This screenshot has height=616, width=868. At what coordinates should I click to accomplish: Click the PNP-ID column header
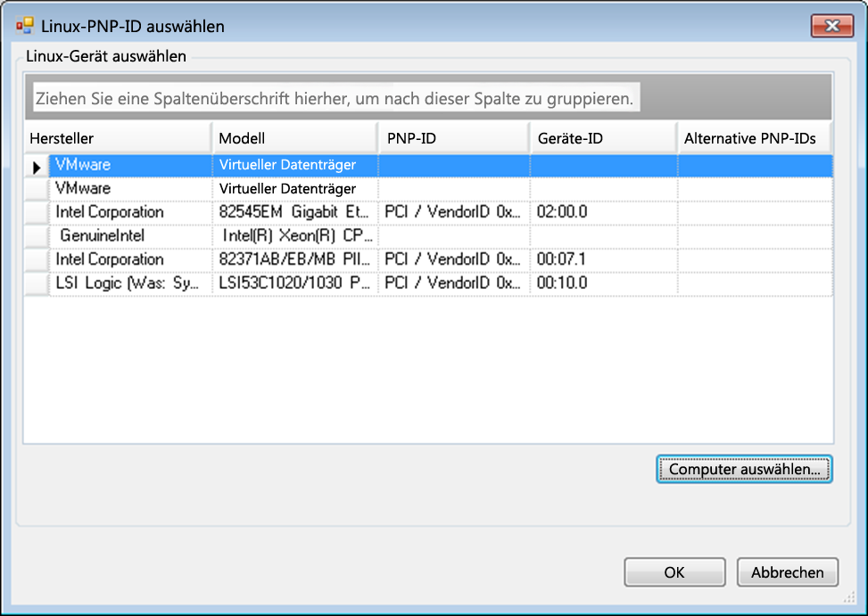(453, 139)
